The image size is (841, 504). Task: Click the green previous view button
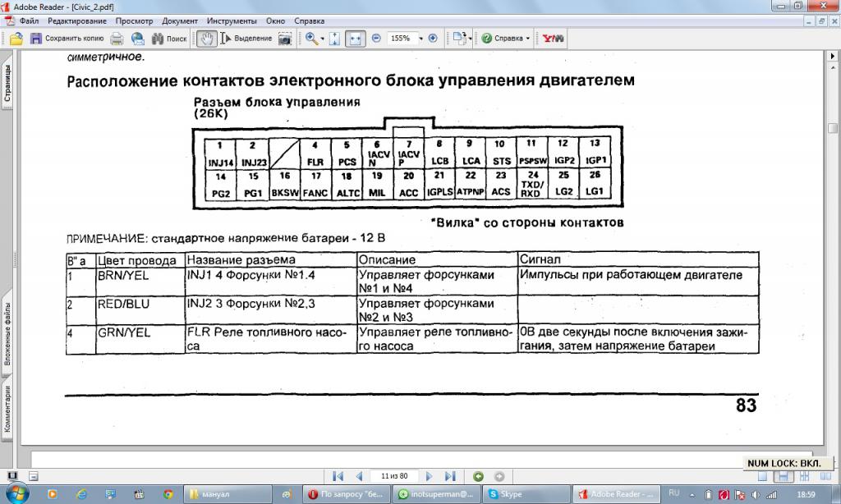(479, 476)
